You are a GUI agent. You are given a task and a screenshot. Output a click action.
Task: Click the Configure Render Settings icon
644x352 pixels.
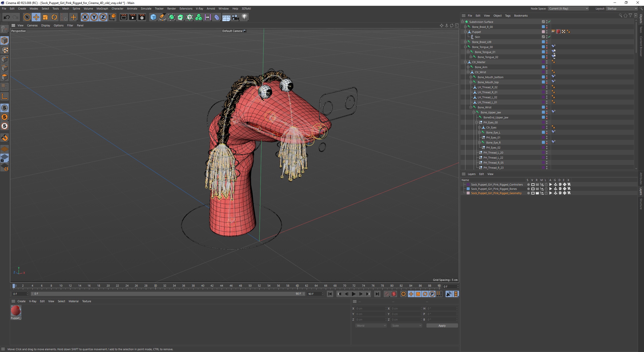pos(142,17)
